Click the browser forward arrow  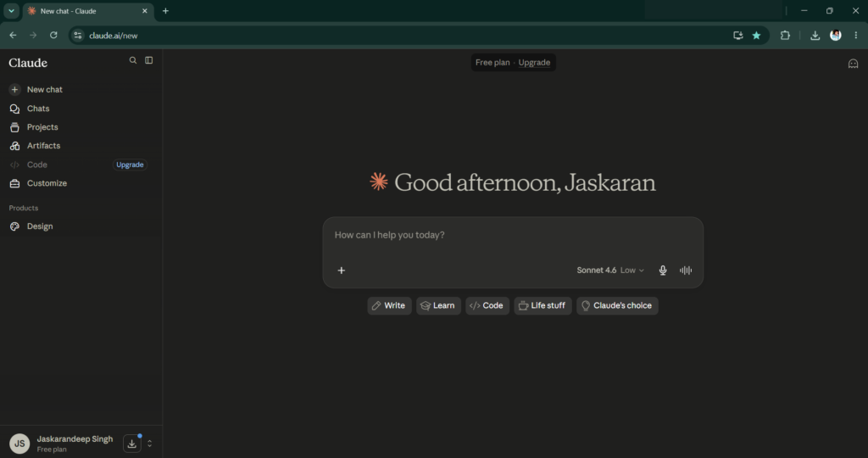33,36
